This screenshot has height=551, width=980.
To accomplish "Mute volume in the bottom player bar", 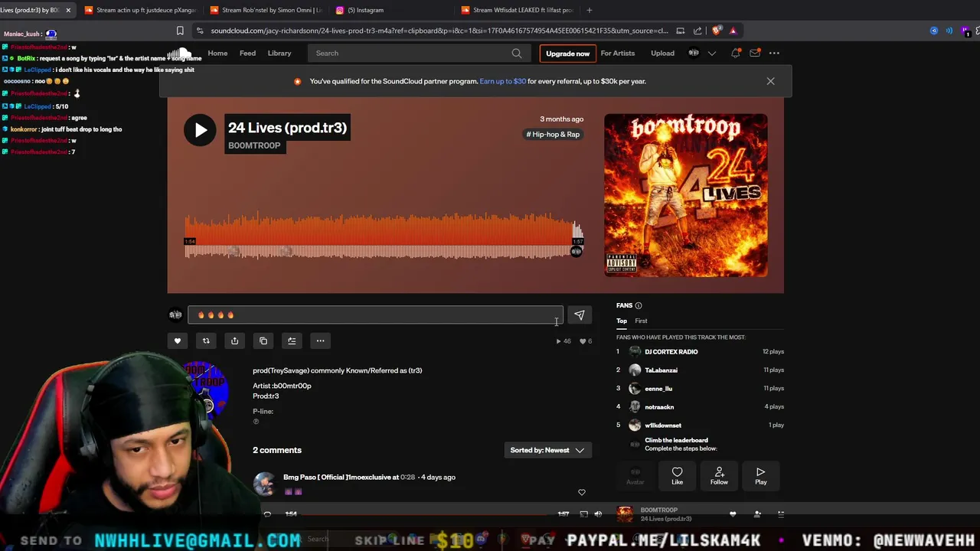I will coord(598,514).
